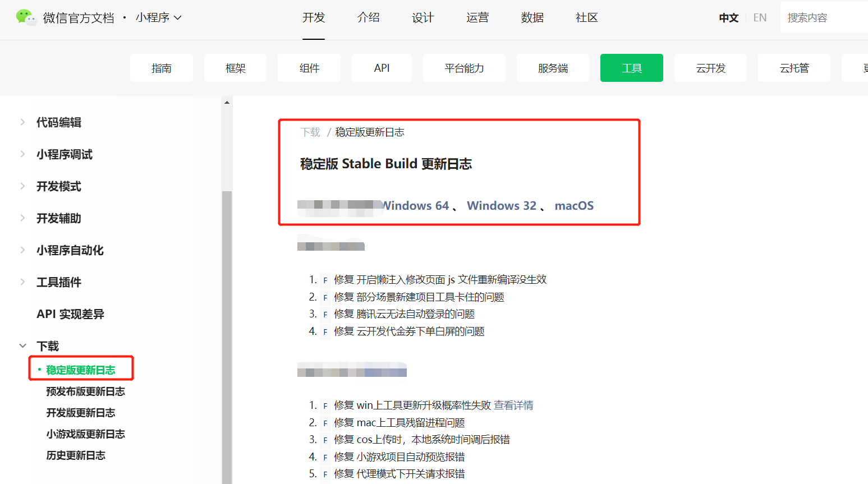This screenshot has width=868, height=484.
Task: Click text 修复 小游戏项目自动预览报错
Action: click(399, 457)
